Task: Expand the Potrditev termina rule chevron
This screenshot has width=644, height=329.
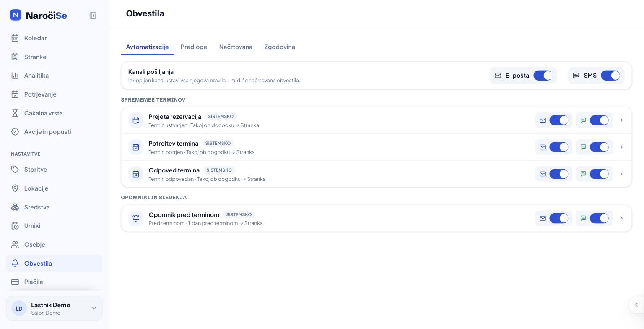Action: [621, 147]
